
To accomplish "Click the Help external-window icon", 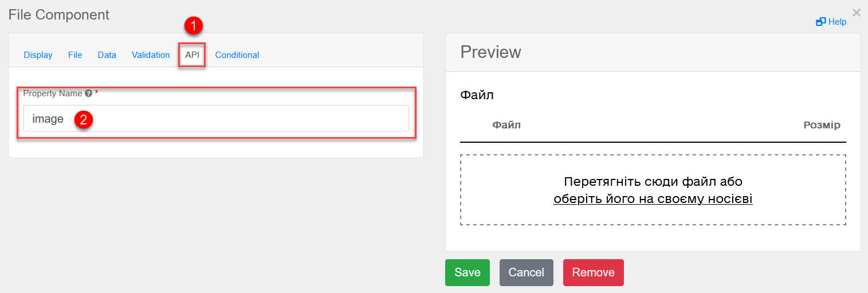I will point(820,22).
